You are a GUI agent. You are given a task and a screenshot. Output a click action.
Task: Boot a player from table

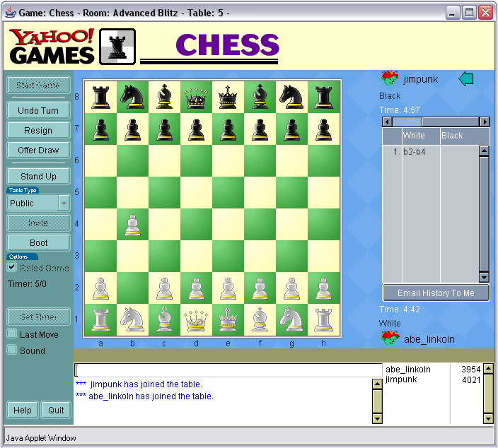38,242
